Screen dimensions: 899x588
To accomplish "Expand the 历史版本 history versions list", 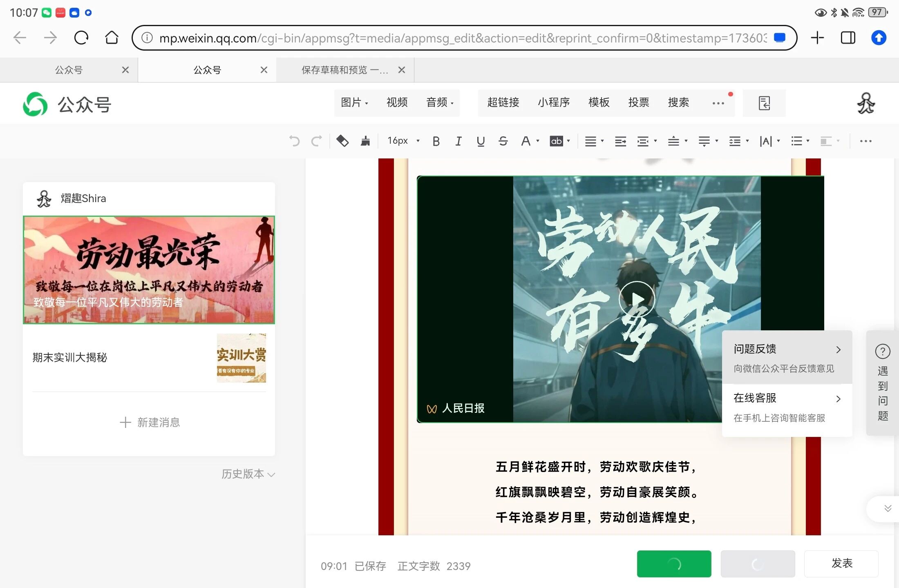I will (248, 474).
